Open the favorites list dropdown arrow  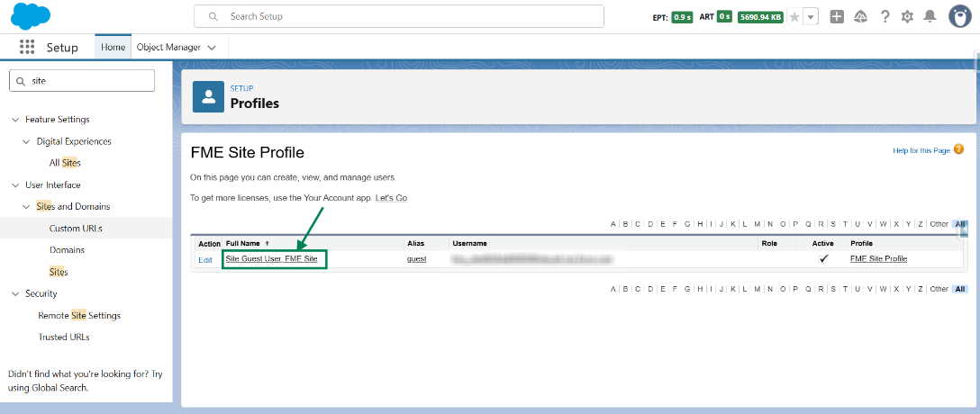(x=811, y=17)
